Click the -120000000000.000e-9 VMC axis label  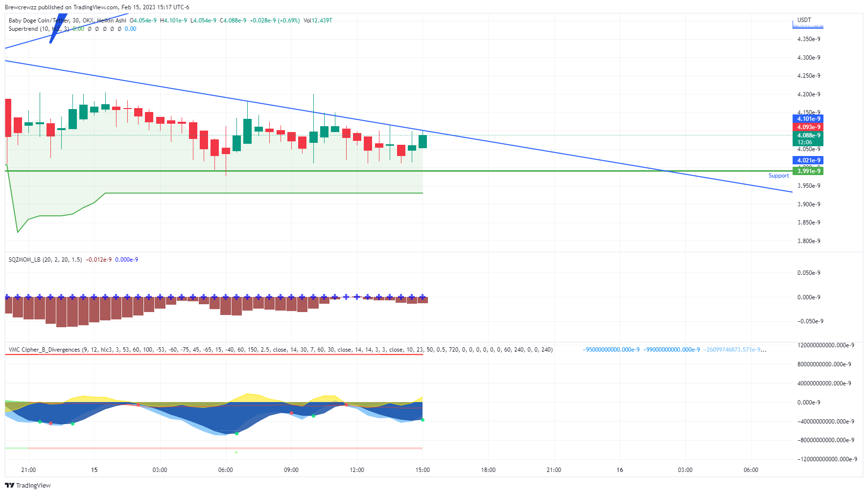827,459
